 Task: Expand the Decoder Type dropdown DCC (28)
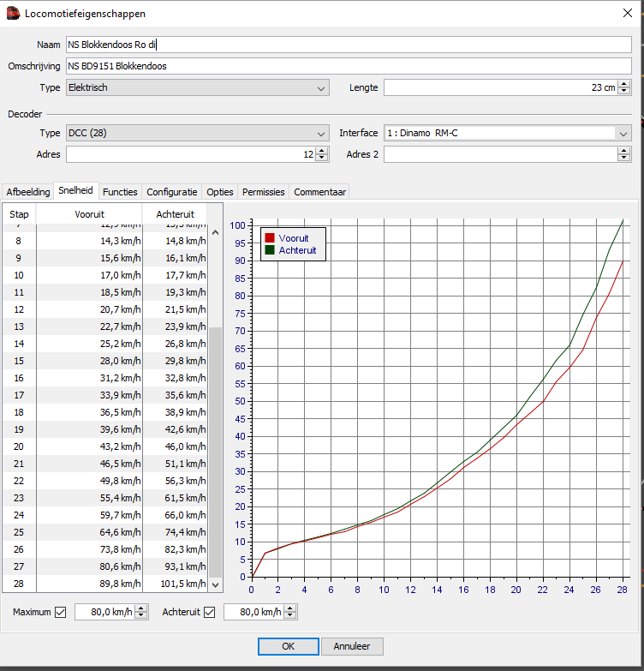click(197, 133)
